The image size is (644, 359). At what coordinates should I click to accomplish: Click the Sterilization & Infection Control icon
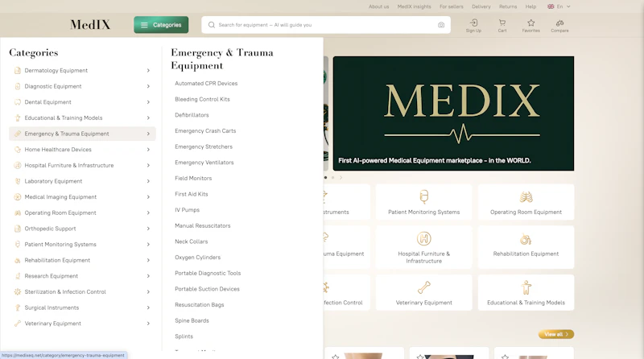click(x=17, y=292)
